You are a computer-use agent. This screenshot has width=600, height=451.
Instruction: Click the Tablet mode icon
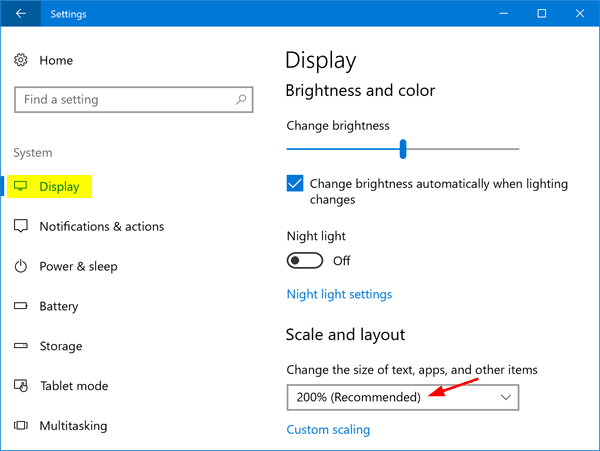(21, 386)
